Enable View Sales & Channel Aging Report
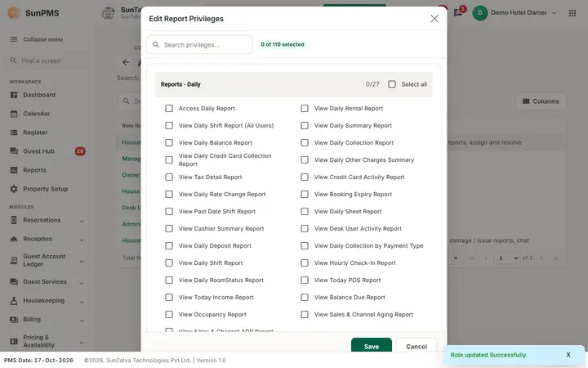 305,314
